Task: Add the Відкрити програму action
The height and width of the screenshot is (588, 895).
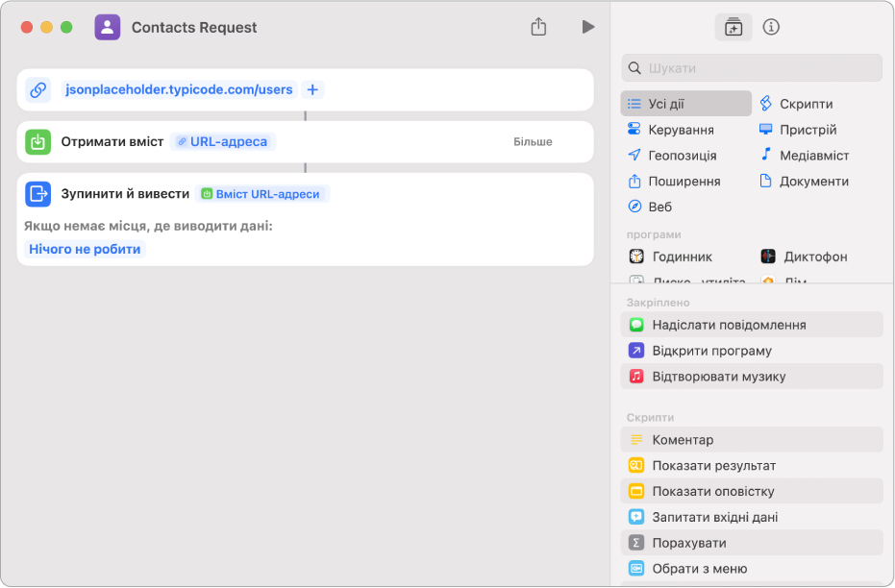Action: click(x=752, y=351)
